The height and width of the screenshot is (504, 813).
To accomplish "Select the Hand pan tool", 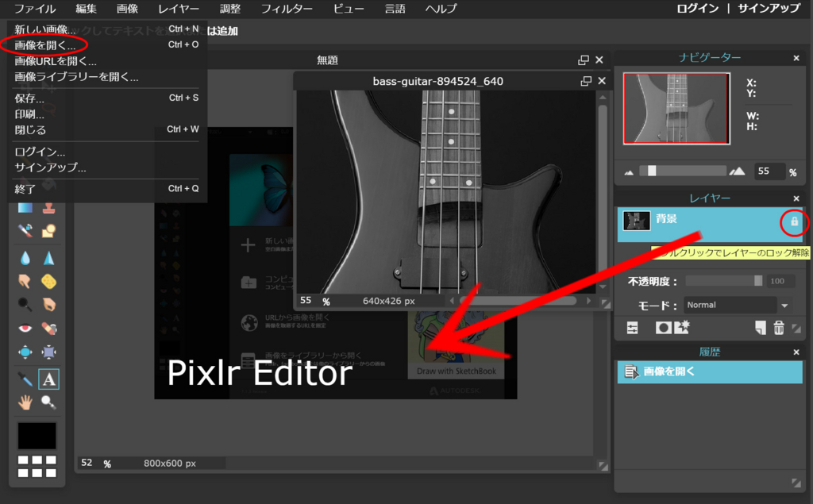I will coord(25,402).
